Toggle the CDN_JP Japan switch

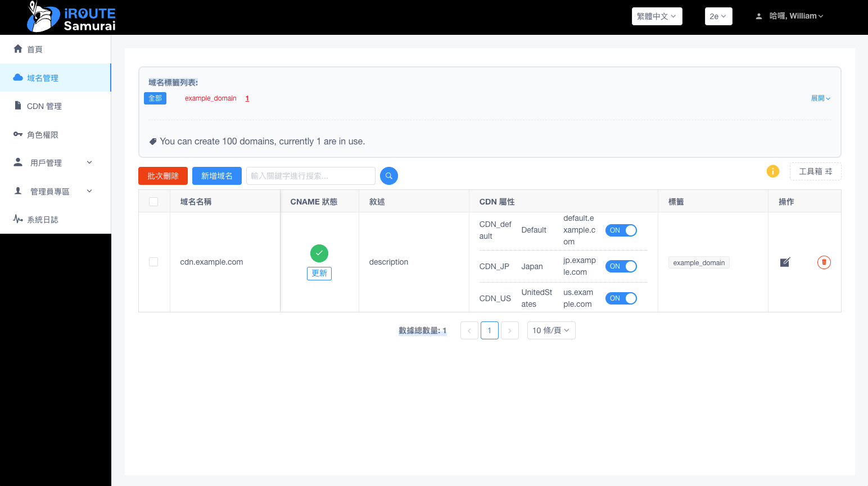click(x=621, y=266)
